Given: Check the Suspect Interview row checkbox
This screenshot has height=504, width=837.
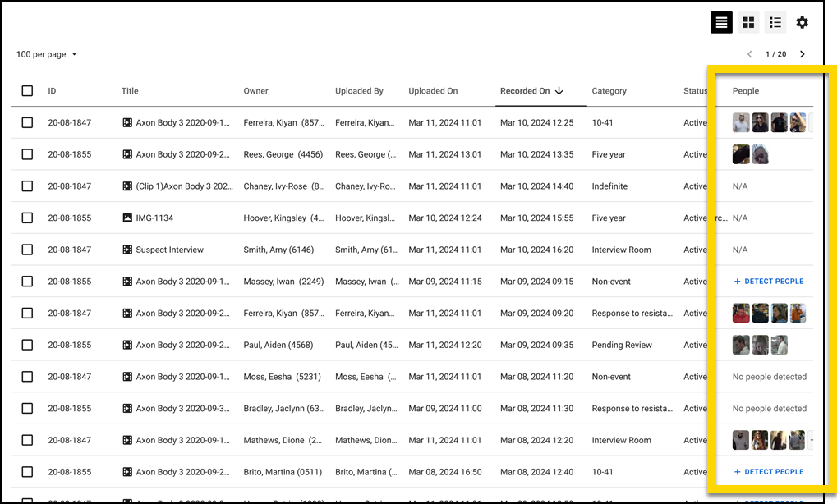Looking at the screenshot, I should [x=27, y=250].
